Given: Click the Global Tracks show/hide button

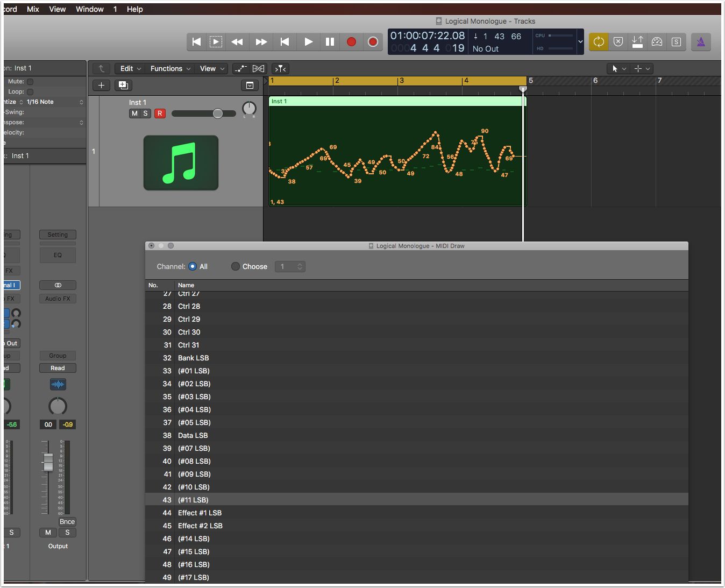Looking at the screenshot, I should [250, 86].
